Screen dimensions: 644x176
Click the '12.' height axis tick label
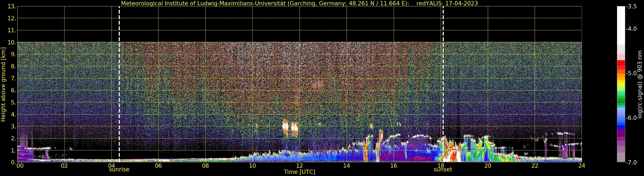point(12,18)
